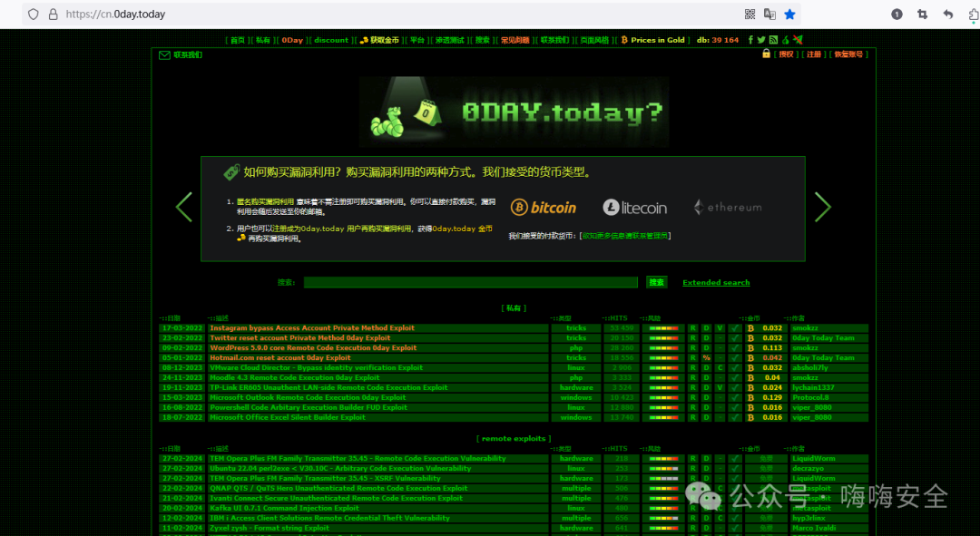Click the R icon on Instagram bypass row
The width and height of the screenshot is (980, 536).
pos(692,328)
